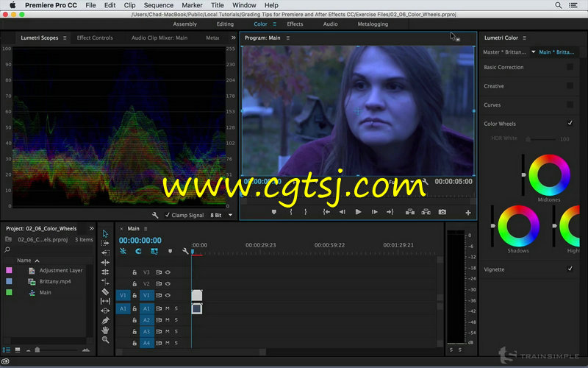Screen dimensions: 588x368
Task: Open Lumetri Scopes panel menu
Action: (x=65, y=38)
